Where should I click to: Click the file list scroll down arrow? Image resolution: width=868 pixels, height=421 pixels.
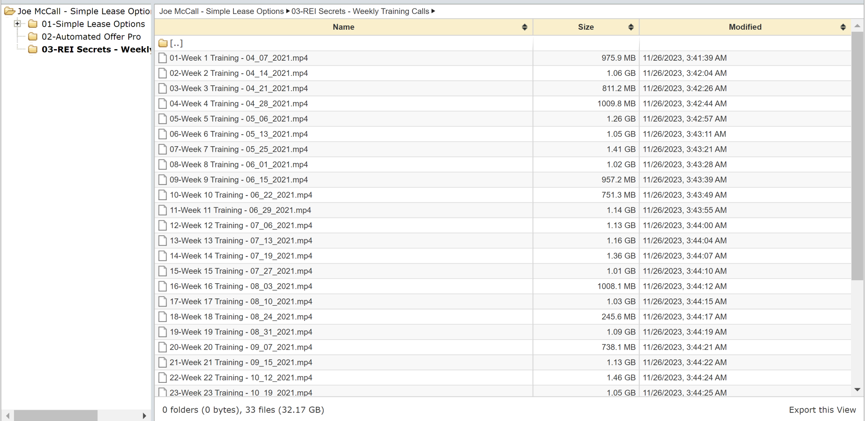pos(857,390)
